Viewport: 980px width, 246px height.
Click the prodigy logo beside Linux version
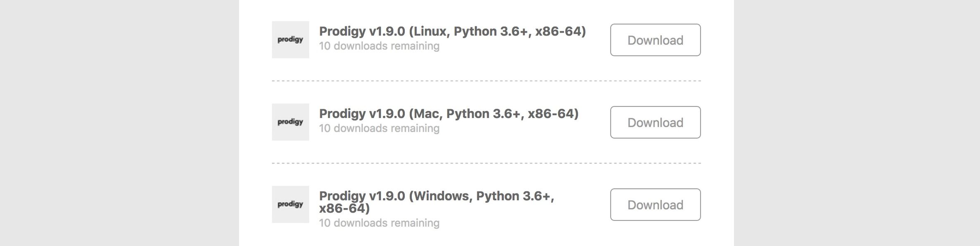(290, 40)
